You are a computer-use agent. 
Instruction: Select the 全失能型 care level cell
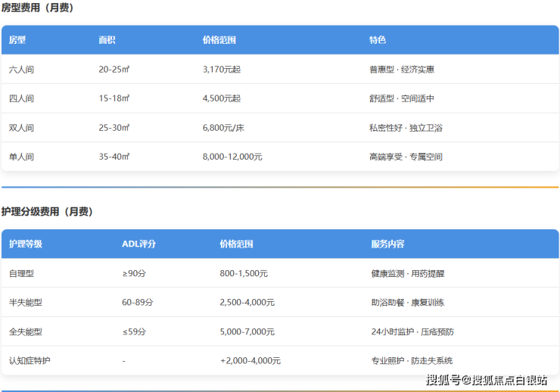(x=25, y=331)
